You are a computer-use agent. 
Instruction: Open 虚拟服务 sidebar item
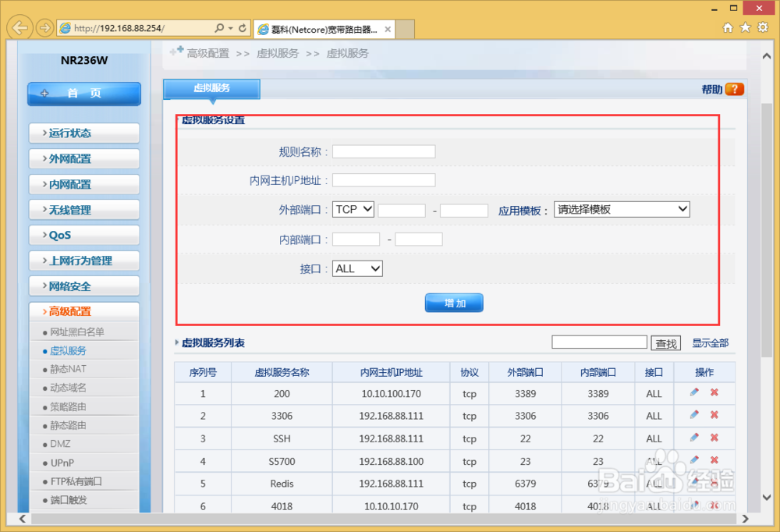(68, 351)
